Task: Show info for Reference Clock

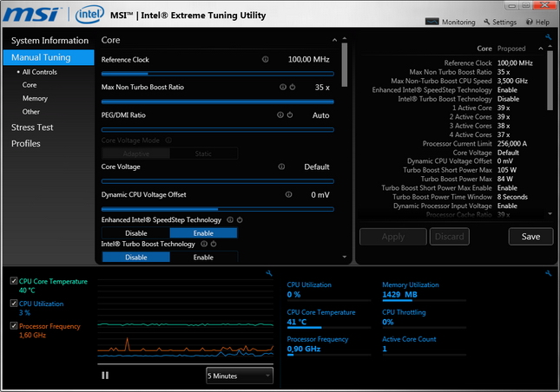Action: 266,59
